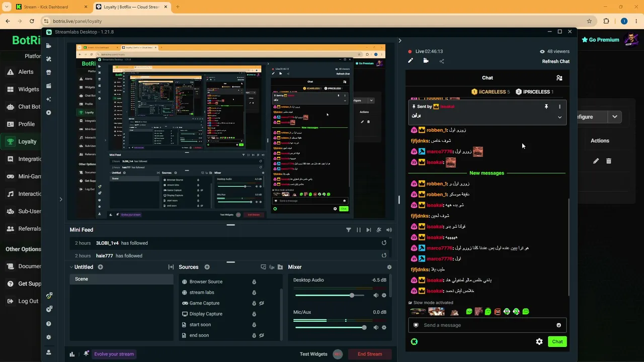Focus the Send a message field
Screen dimensions: 644x362
point(487,325)
